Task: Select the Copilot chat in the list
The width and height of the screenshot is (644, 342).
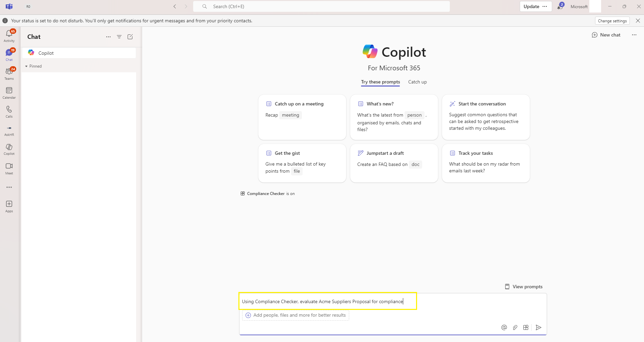Action: click(x=79, y=53)
